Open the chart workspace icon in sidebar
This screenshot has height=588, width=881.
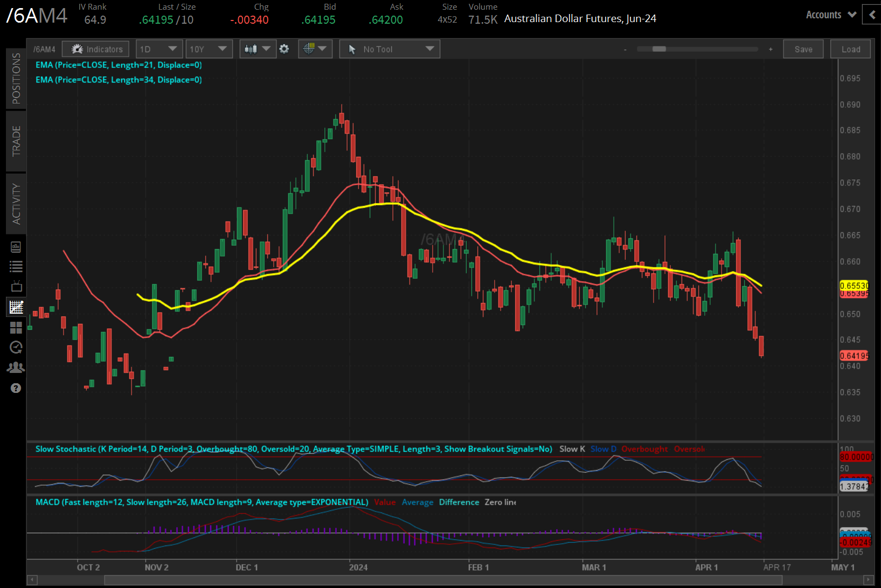[x=16, y=307]
